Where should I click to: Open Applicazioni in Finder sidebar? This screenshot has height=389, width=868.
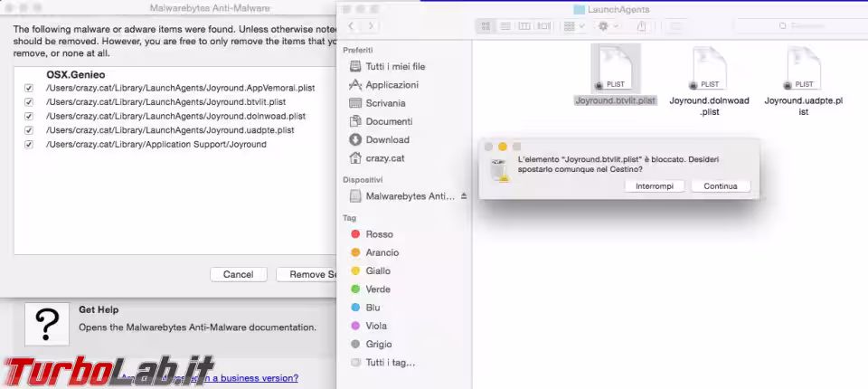(x=392, y=85)
